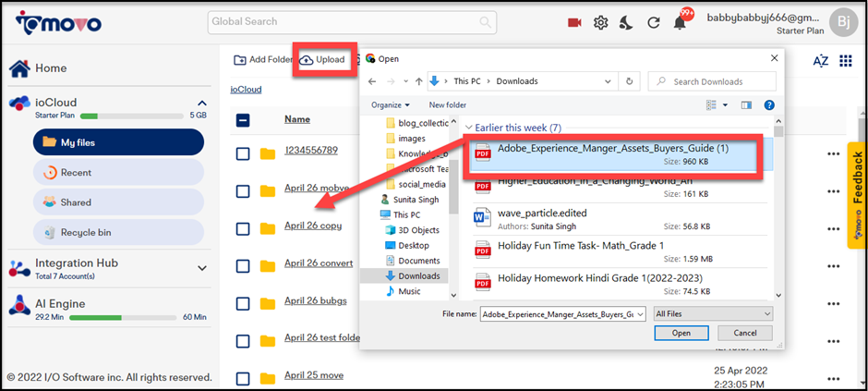868x391 pixels.
Task: Click the Search Downloads field
Action: tap(713, 80)
